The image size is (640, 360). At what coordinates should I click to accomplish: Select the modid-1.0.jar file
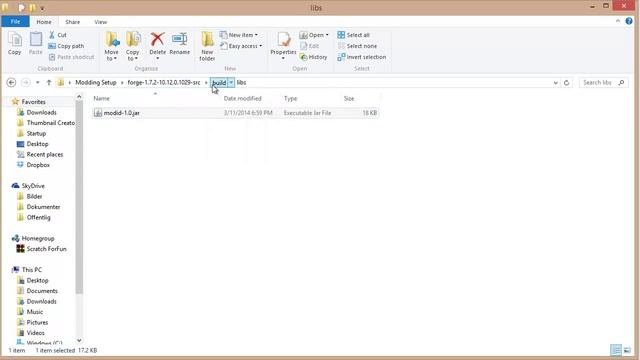tap(235, 113)
